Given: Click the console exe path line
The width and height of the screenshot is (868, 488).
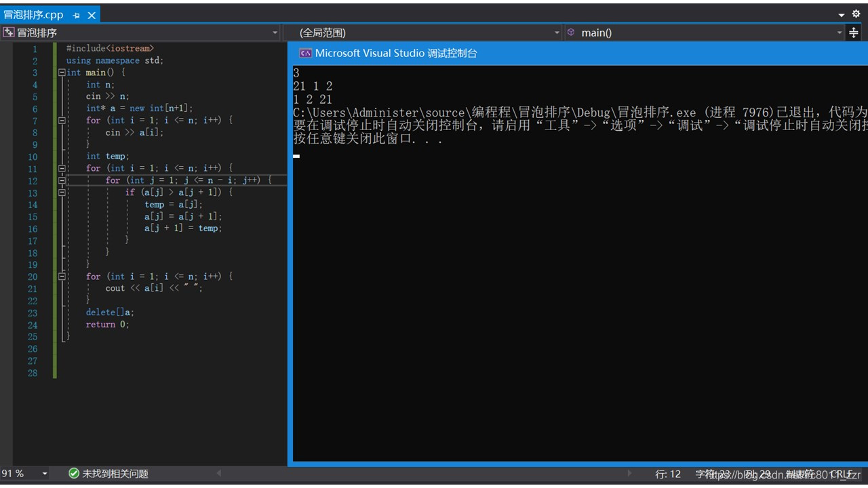Looking at the screenshot, I should (580, 113).
